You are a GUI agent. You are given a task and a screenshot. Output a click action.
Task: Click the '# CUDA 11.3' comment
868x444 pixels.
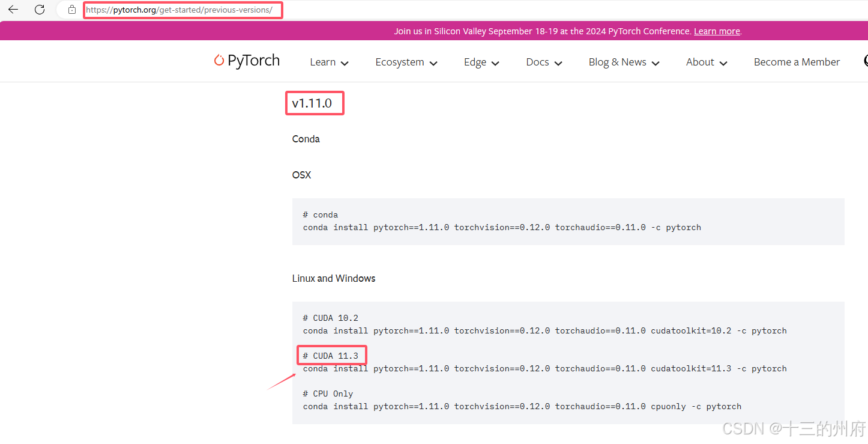pos(331,356)
